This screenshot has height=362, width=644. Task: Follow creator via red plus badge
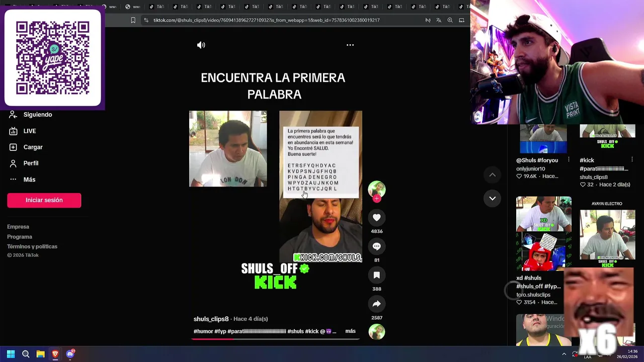click(377, 199)
